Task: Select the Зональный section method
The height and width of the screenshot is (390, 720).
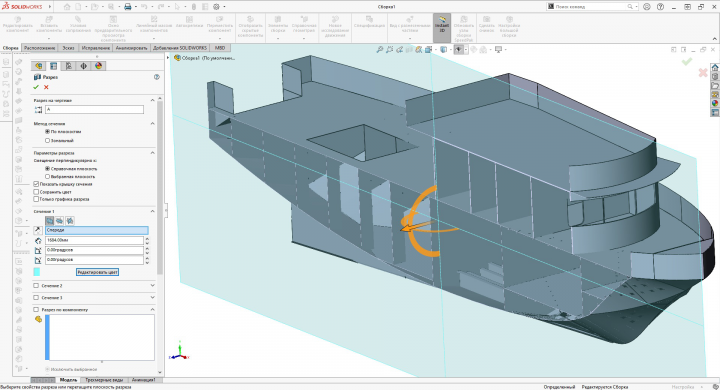Action: tap(47, 141)
